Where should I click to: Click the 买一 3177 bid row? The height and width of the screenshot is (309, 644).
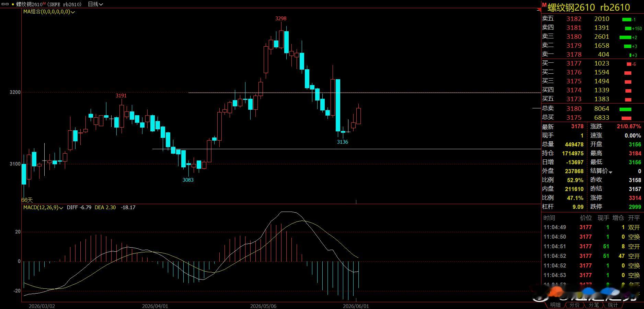tap(592, 63)
